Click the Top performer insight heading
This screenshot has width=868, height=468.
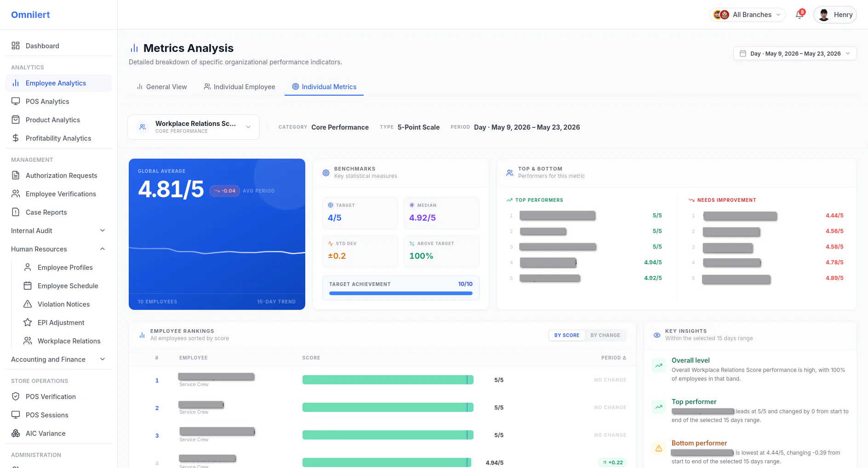click(x=694, y=401)
